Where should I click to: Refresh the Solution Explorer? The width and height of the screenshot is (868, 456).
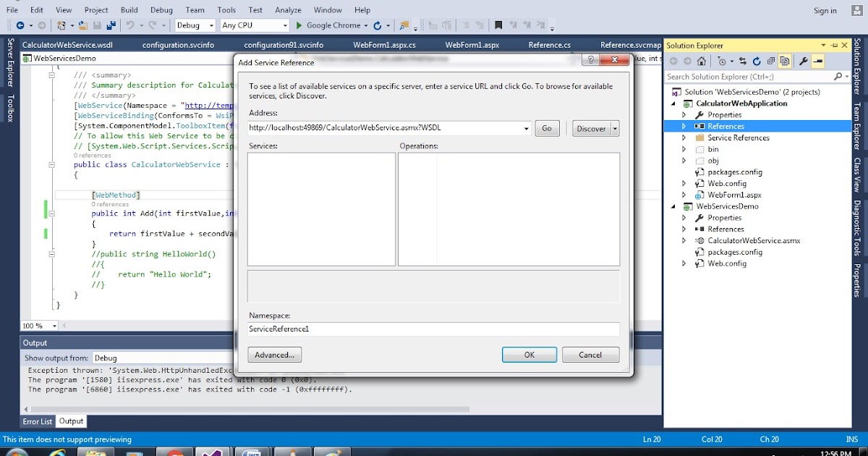coord(757,62)
